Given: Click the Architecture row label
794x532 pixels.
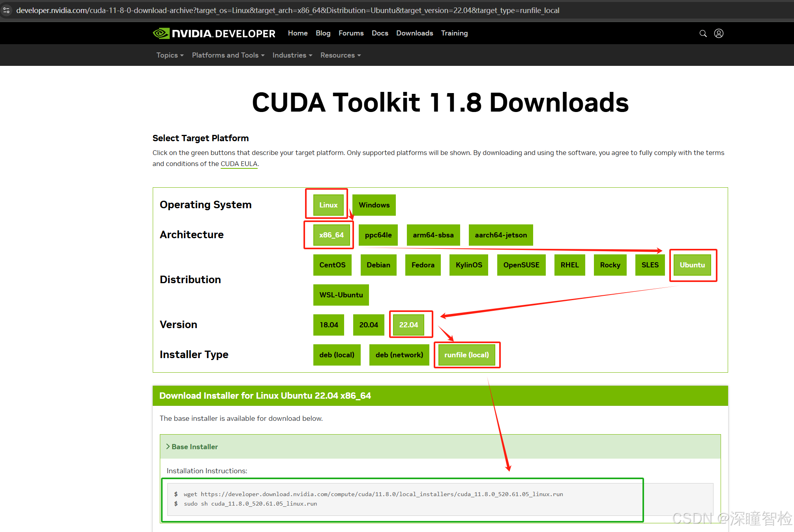Looking at the screenshot, I should pyautogui.click(x=192, y=235).
